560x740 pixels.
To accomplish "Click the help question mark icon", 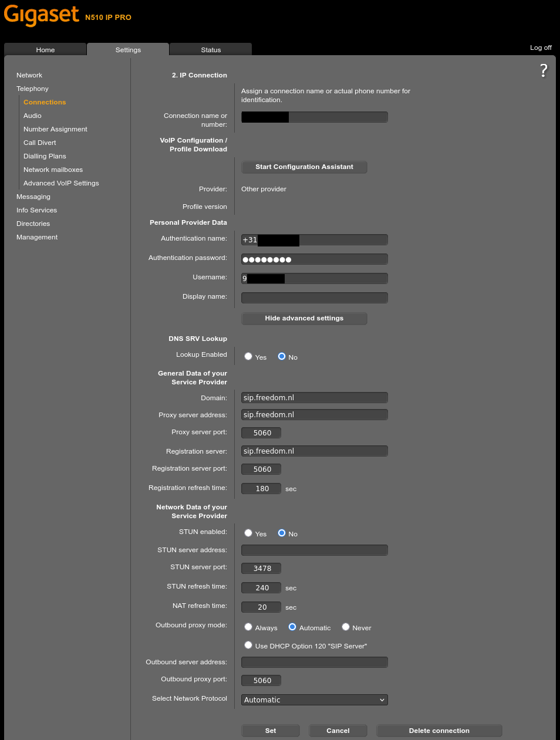I will [x=544, y=71].
